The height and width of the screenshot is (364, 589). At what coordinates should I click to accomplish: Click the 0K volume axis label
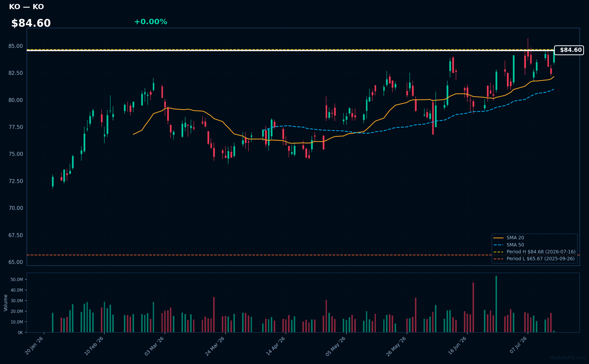(20, 333)
